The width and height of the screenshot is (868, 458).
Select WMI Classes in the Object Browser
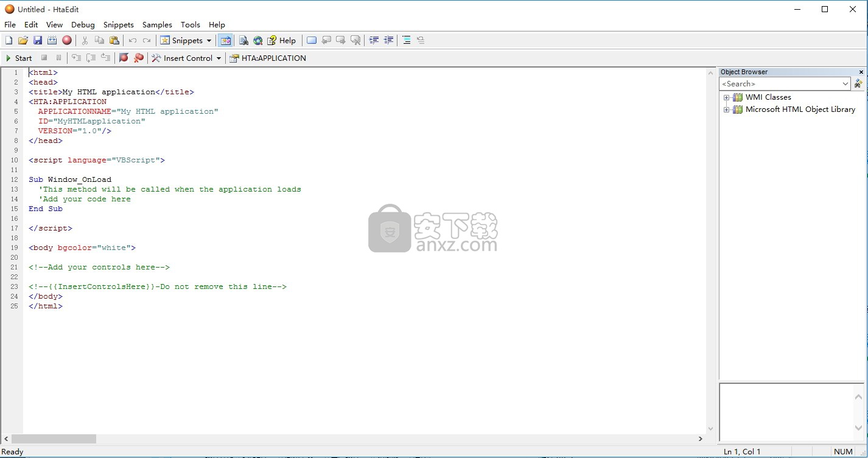tap(768, 97)
